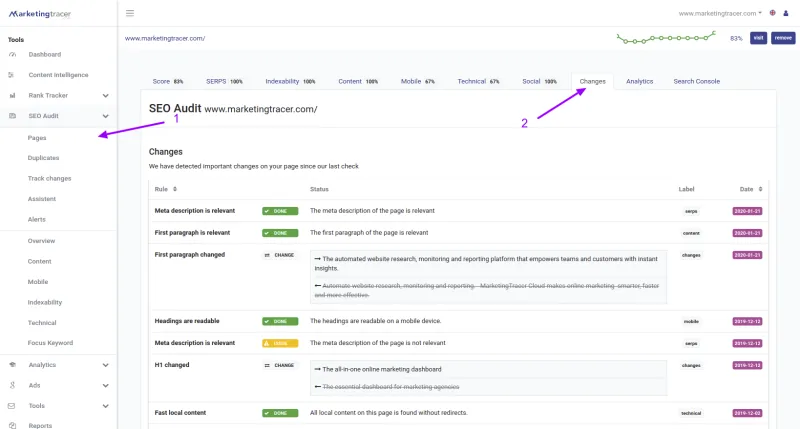Image resolution: width=800 pixels, height=429 pixels.
Task: Sort by Rule column arrows
Action: click(174, 189)
